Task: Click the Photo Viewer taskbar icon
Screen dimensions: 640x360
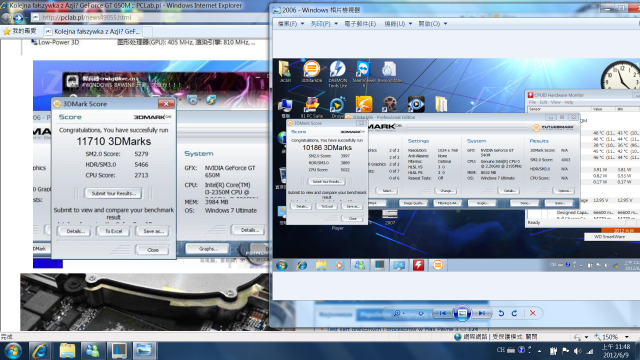Action: tap(144, 351)
